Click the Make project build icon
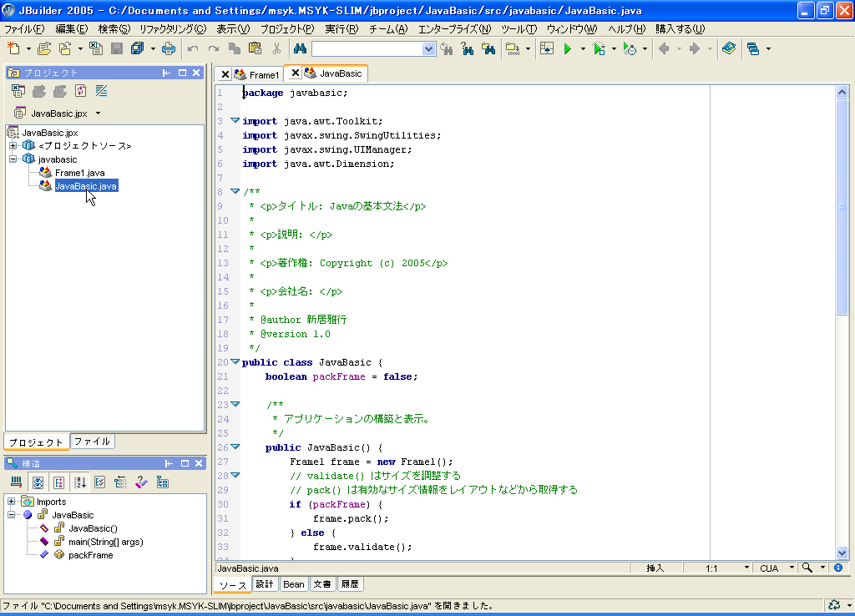Viewport: 855px width, 616px height. coord(511,49)
